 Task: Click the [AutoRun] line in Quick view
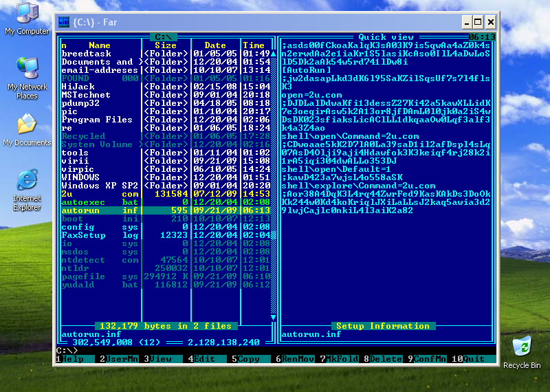pos(307,70)
